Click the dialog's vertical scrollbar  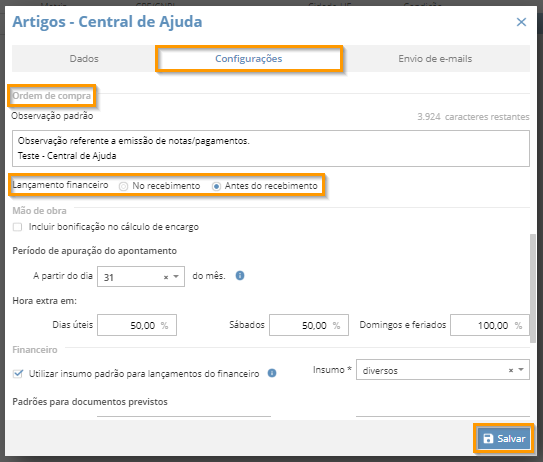(533, 288)
